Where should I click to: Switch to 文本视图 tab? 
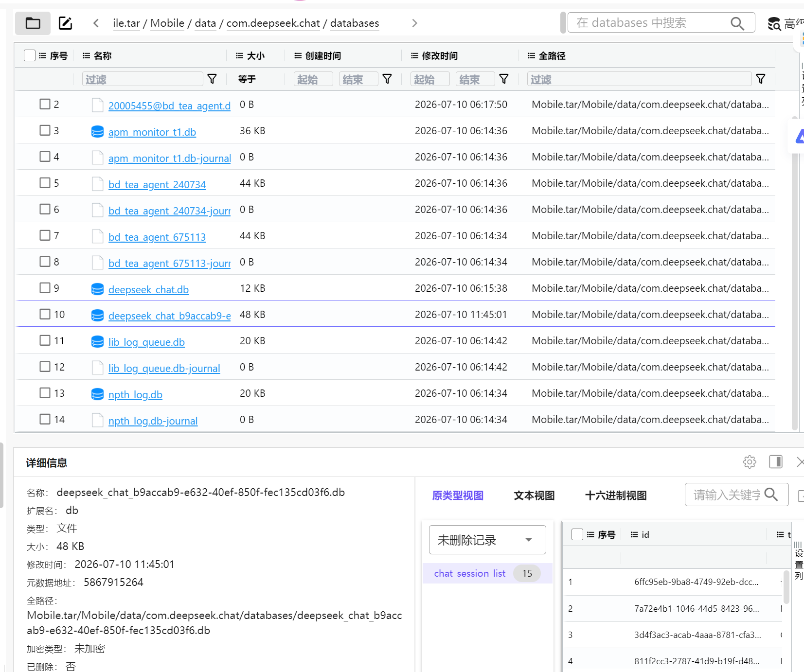click(534, 495)
